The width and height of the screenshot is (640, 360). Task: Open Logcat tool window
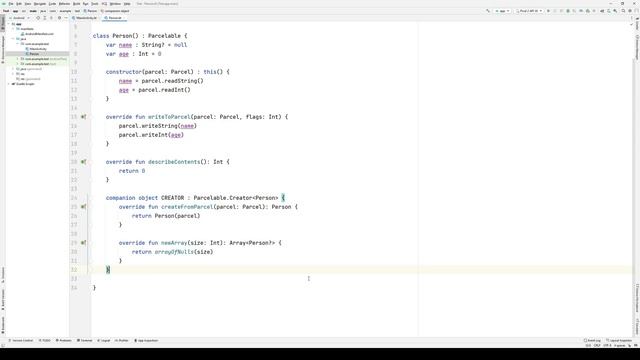[104, 340]
